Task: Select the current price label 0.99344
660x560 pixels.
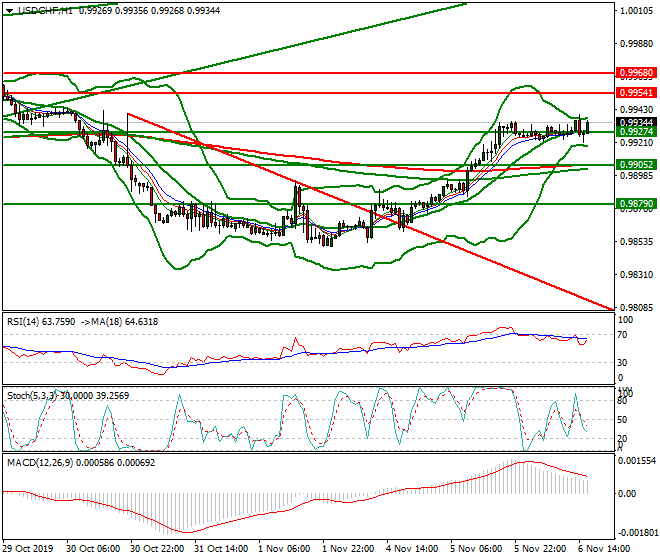Action: [636, 123]
